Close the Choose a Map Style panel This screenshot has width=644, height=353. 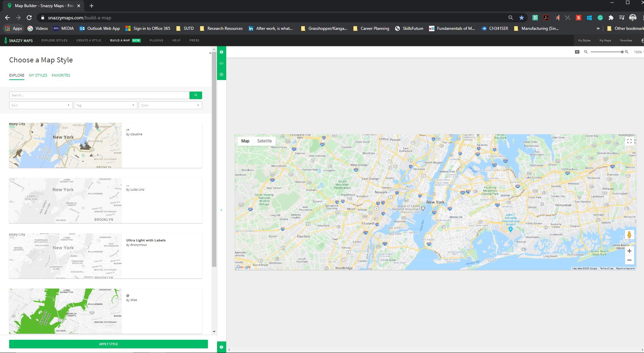[210, 53]
